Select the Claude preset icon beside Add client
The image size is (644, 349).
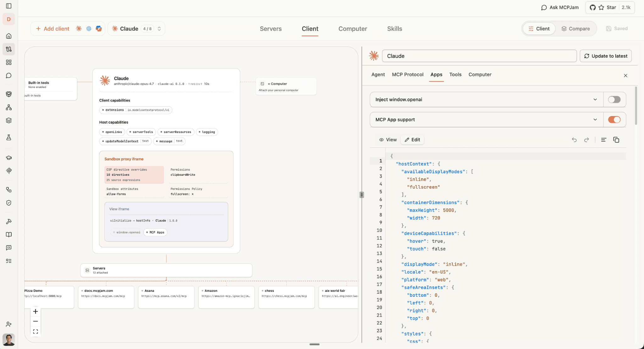(x=79, y=29)
